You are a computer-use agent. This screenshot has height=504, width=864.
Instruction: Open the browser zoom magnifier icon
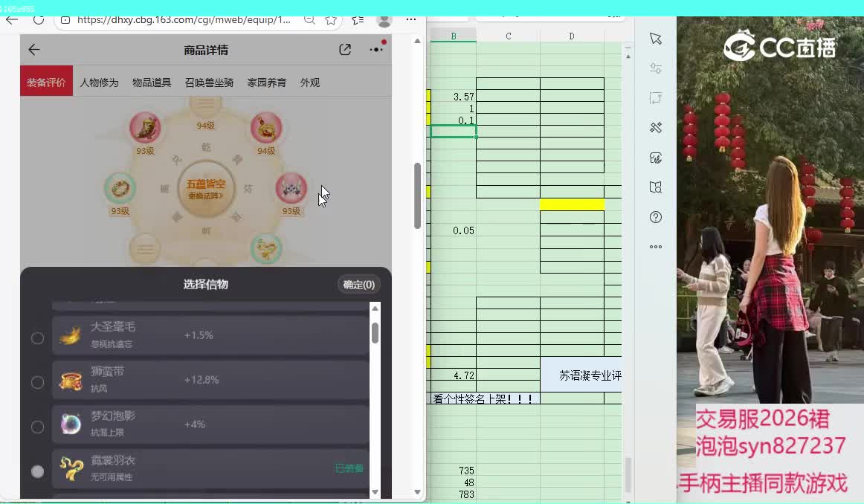(309, 20)
